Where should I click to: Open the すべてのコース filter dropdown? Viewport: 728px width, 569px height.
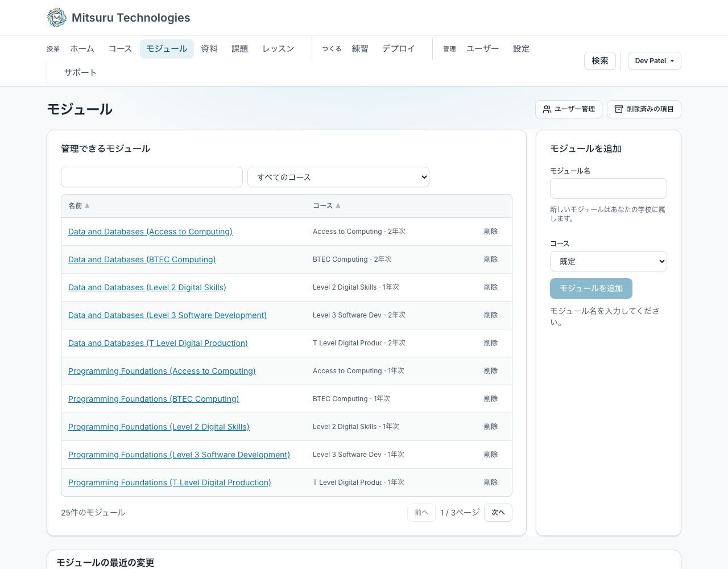[x=338, y=177]
